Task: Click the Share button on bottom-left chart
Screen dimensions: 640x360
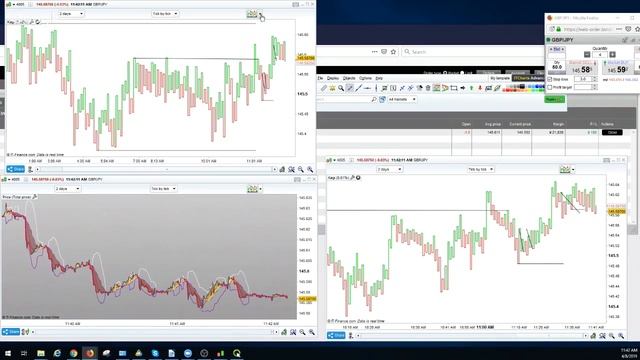Action: pos(11,332)
